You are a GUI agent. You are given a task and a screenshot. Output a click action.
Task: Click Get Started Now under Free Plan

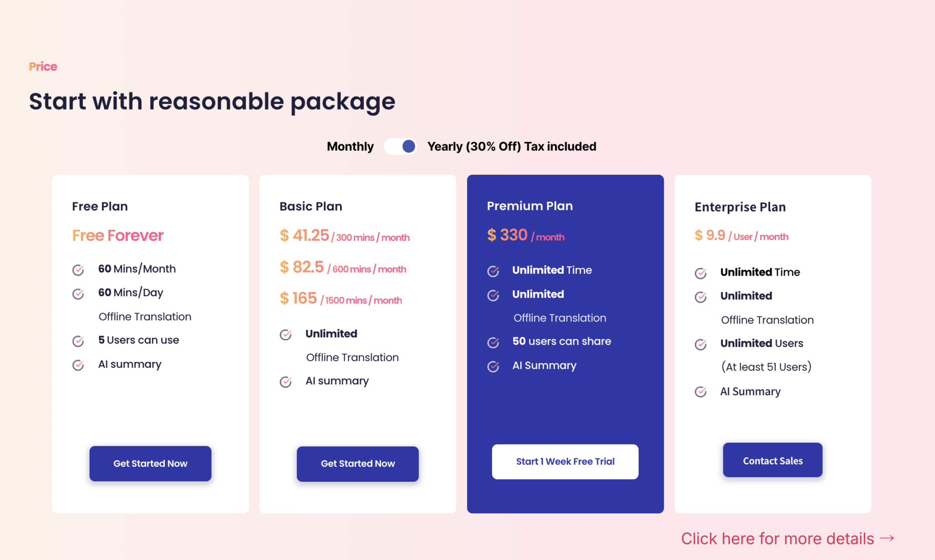150,463
